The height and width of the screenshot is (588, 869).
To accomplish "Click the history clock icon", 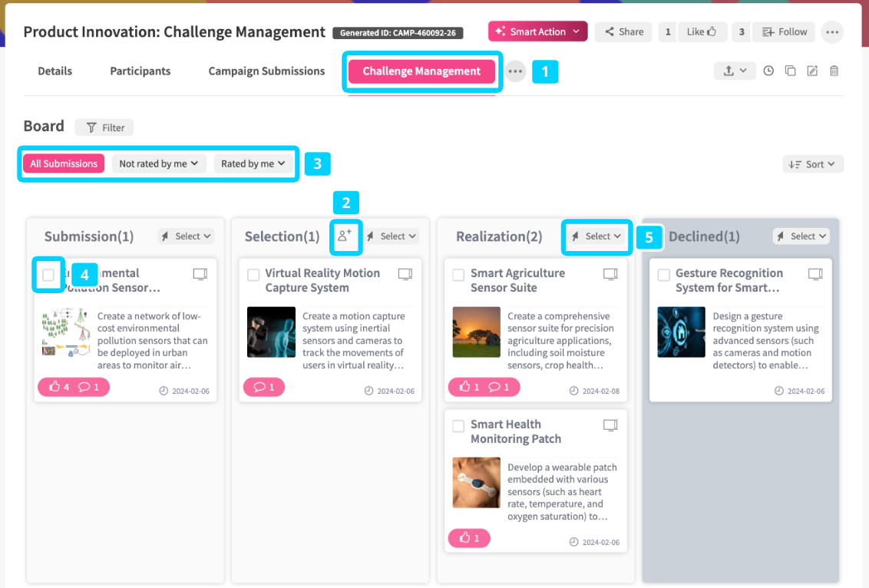I will point(768,71).
